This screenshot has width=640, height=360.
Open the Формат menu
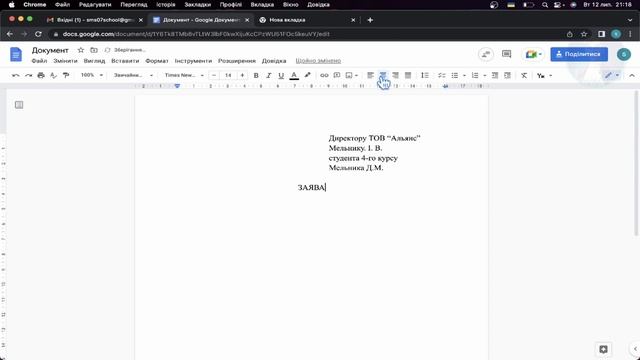click(x=157, y=61)
